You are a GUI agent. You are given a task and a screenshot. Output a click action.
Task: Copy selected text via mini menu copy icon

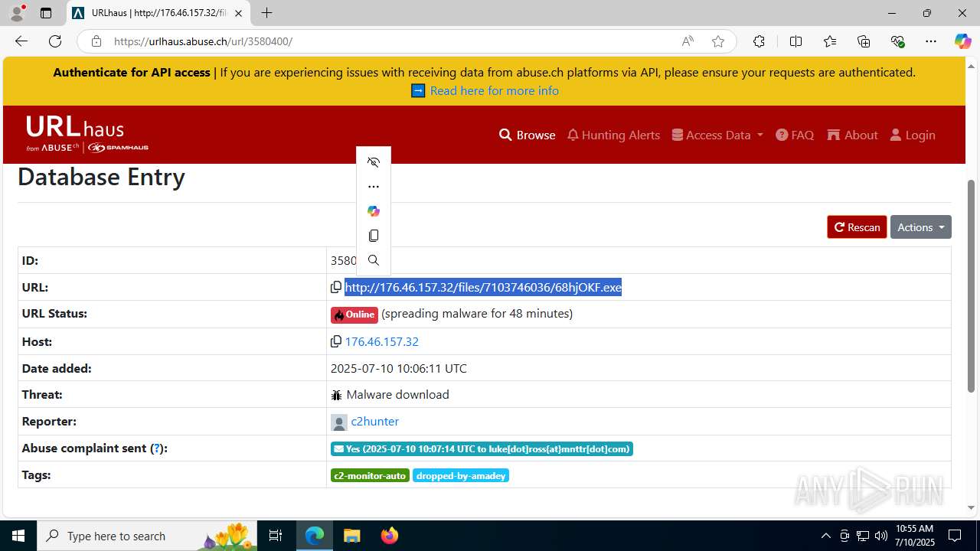374,236
